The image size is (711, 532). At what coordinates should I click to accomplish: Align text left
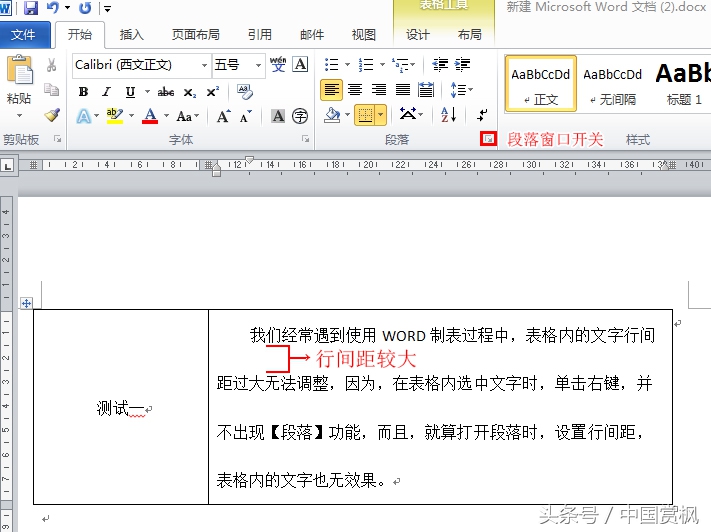[x=331, y=90]
